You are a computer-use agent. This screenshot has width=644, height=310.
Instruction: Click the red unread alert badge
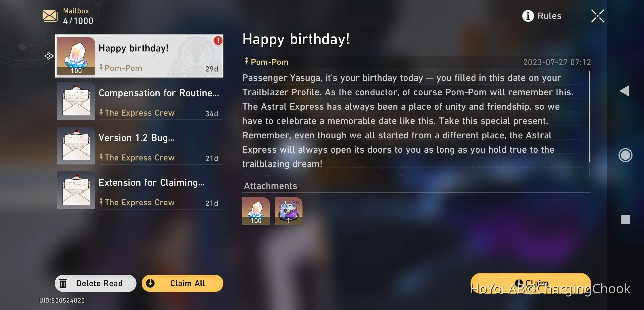click(218, 40)
